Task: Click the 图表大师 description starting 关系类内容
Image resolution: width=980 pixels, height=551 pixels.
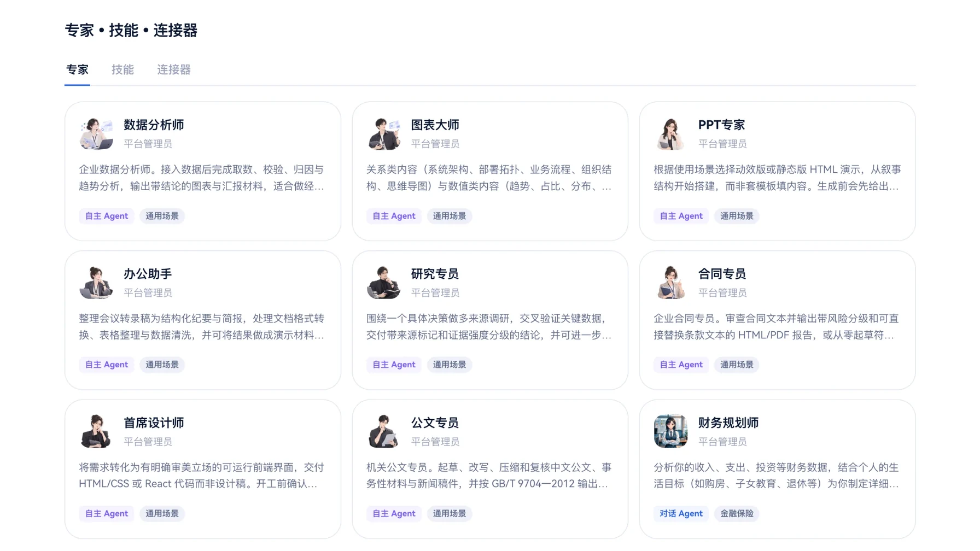Action: pos(489,178)
